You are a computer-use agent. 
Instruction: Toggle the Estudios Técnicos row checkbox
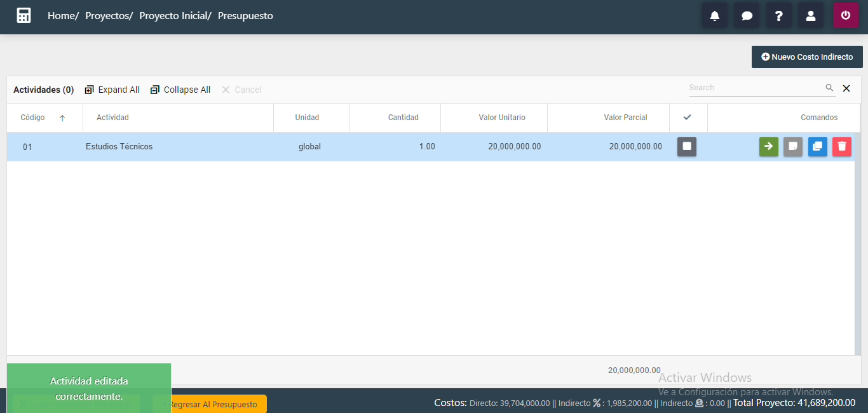687,147
